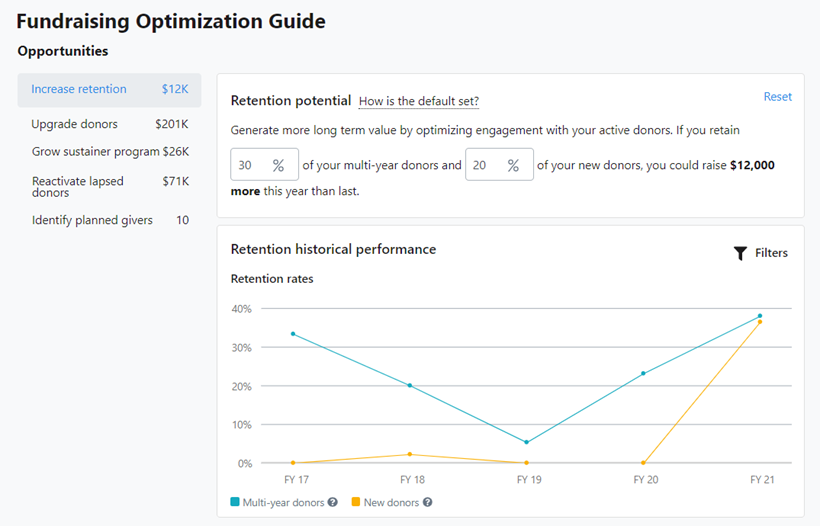
Task: Click FY 17 new donors data point
Action: coord(293,463)
